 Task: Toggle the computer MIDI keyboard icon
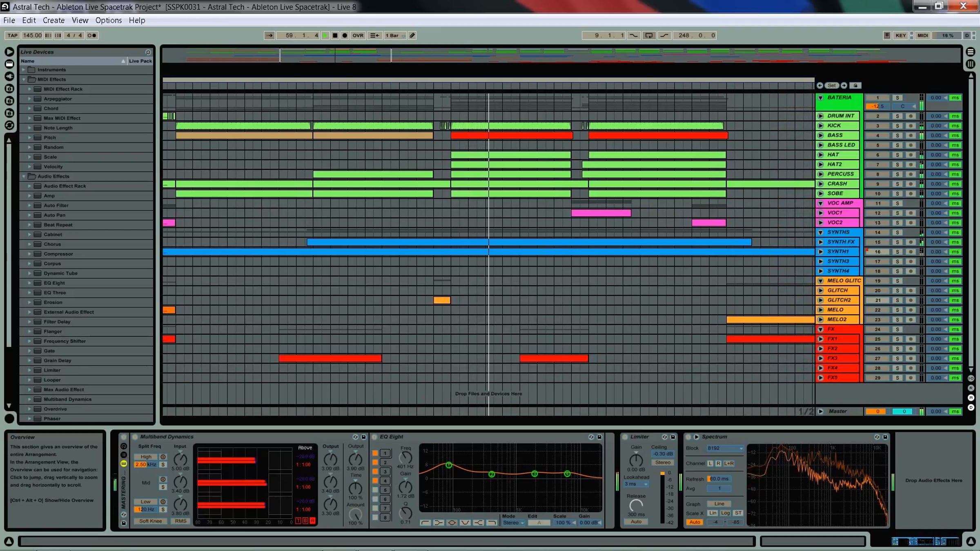pyautogui.click(x=887, y=36)
